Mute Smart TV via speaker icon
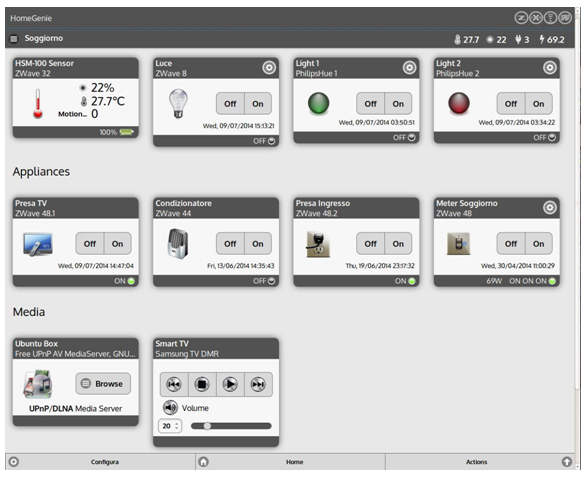Viewport: 587px width, 481px height. pos(170,408)
